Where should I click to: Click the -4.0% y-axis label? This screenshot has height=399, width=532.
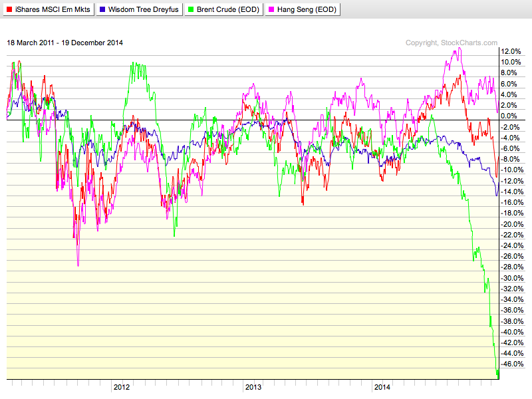coord(511,138)
